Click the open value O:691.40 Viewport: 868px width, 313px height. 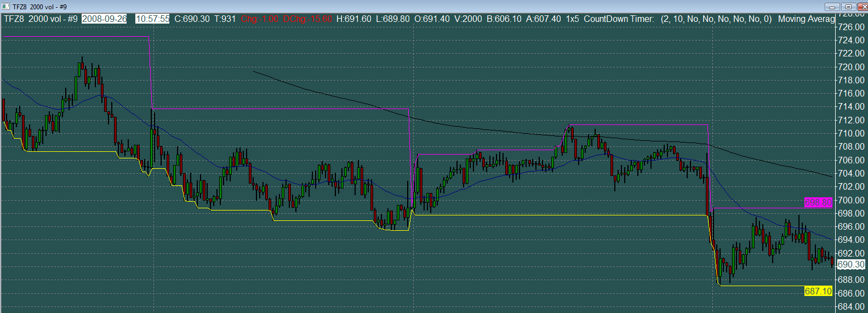432,19
